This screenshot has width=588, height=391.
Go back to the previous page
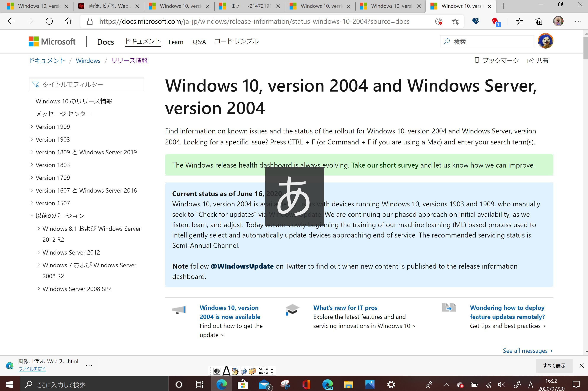pos(11,21)
